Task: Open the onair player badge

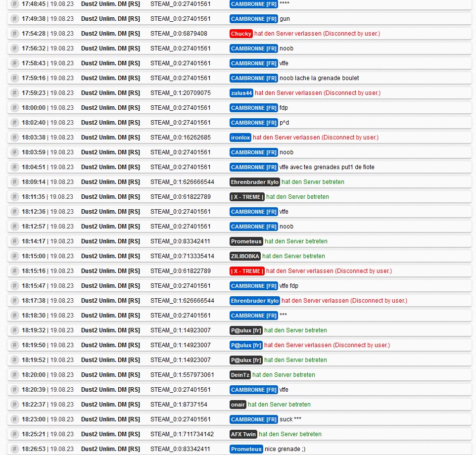Action: coord(238,405)
